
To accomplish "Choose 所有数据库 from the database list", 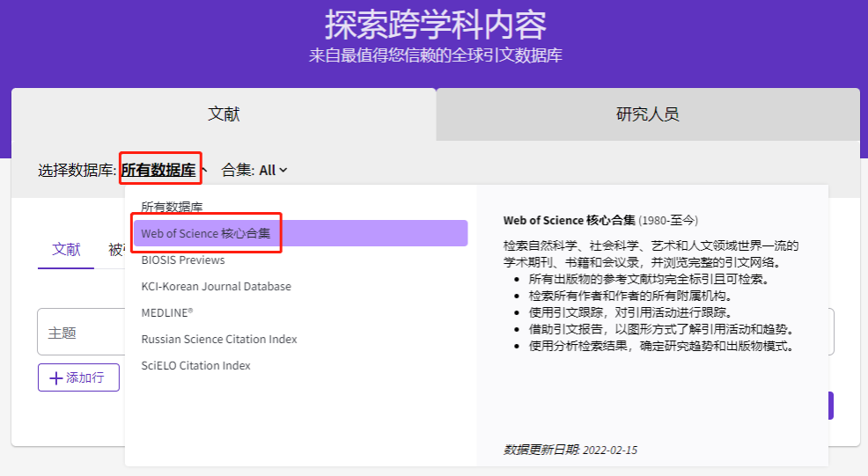I will pyautogui.click(x=172, y=208).
